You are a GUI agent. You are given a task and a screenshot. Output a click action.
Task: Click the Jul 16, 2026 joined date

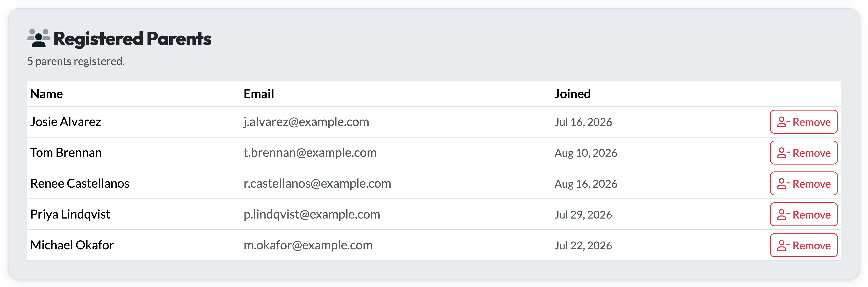pyautogui.click(x=583, y=122)
